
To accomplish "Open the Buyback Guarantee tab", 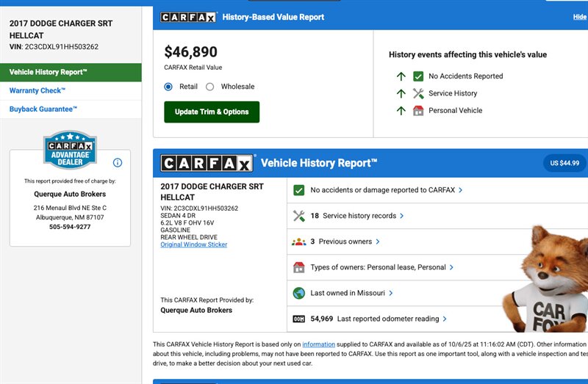I will 43,109.
